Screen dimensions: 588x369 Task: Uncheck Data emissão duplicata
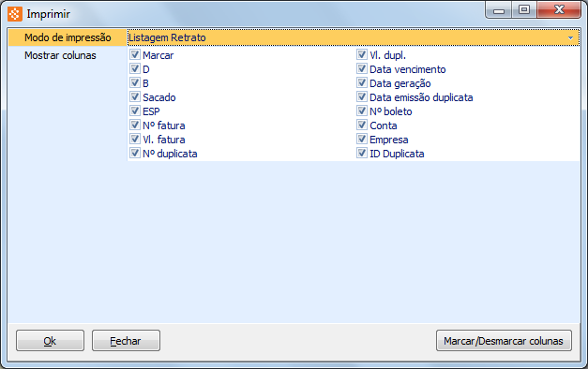361,97
